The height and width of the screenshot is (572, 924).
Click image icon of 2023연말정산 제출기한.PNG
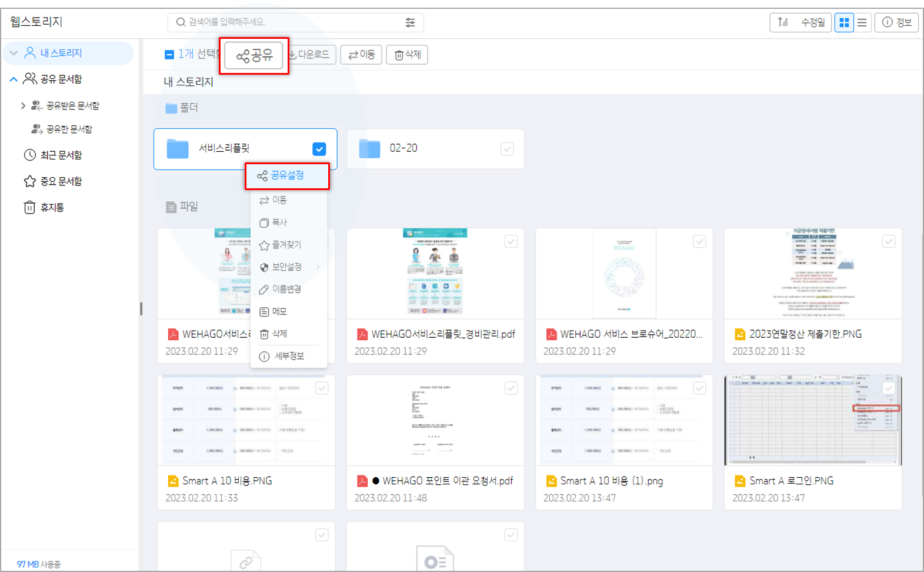pos(740,334)
